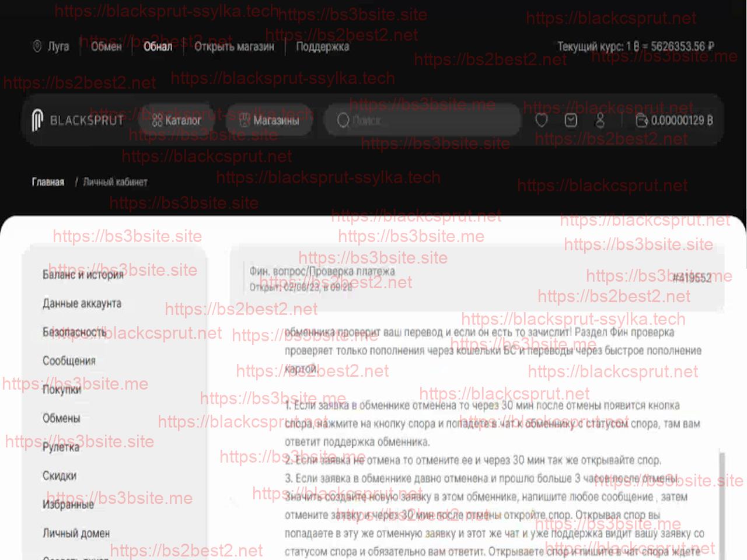Open Поддержка from the top bar
This screenshot has width=747, height=560.
(322, 47)
